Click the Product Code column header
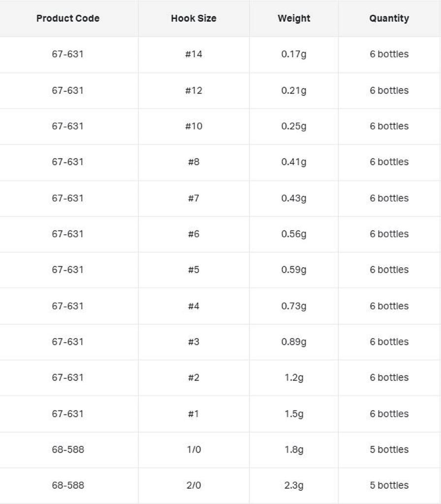This screenshot has width=441, height=504. (68, 18)
